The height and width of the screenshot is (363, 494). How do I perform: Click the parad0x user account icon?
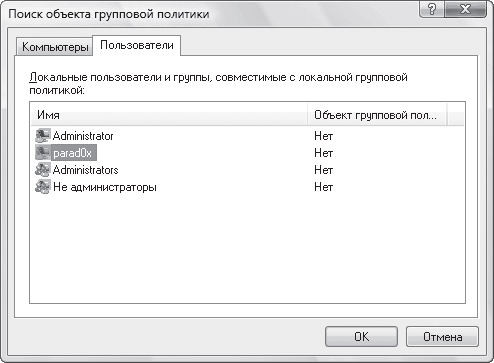point(43,153)
